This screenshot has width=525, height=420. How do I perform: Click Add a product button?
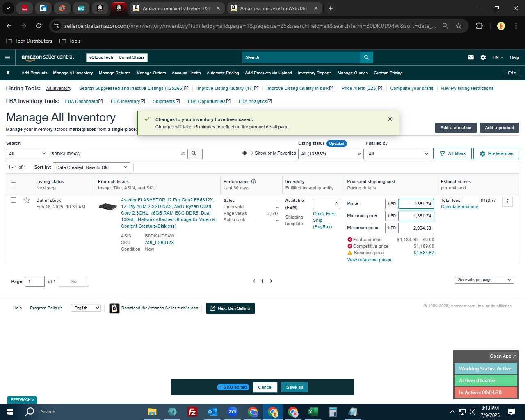tap(500, 128)
